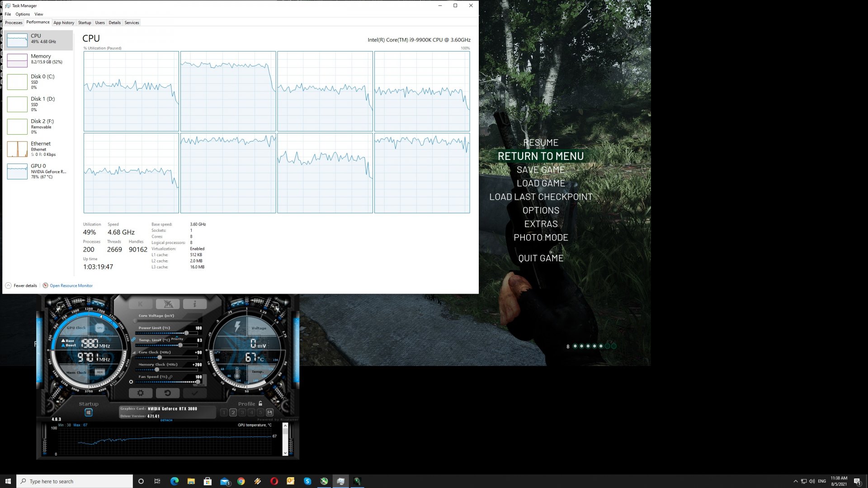Open Afterburner information i button
Viewport: 868px width, 488px height.
pos(195,304)
